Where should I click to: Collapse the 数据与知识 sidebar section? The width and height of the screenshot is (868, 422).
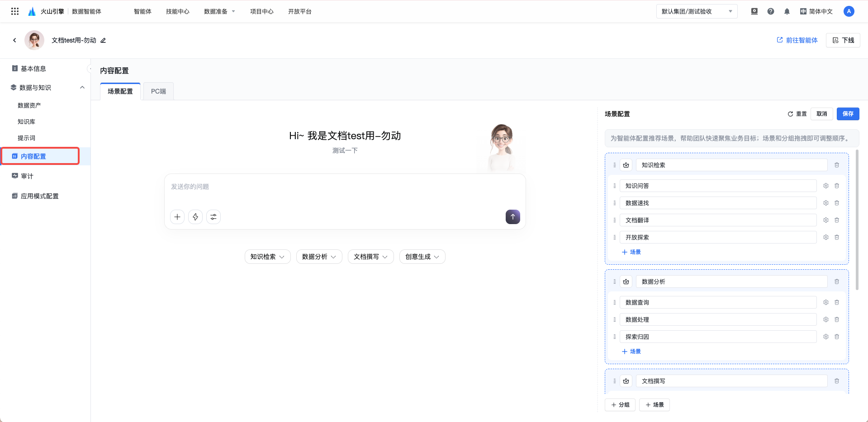click(x=82, y=88)
